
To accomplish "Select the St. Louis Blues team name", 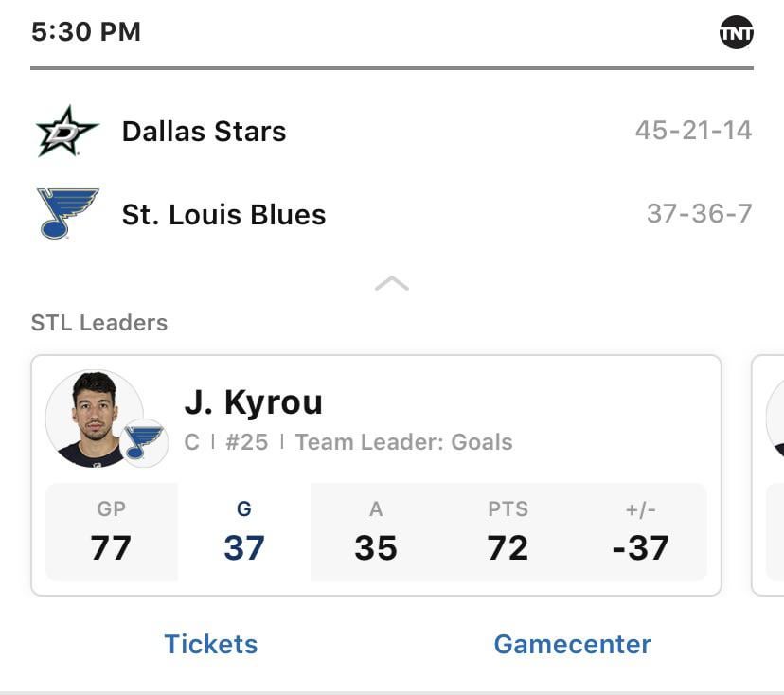I will click(x=223, y=215).
